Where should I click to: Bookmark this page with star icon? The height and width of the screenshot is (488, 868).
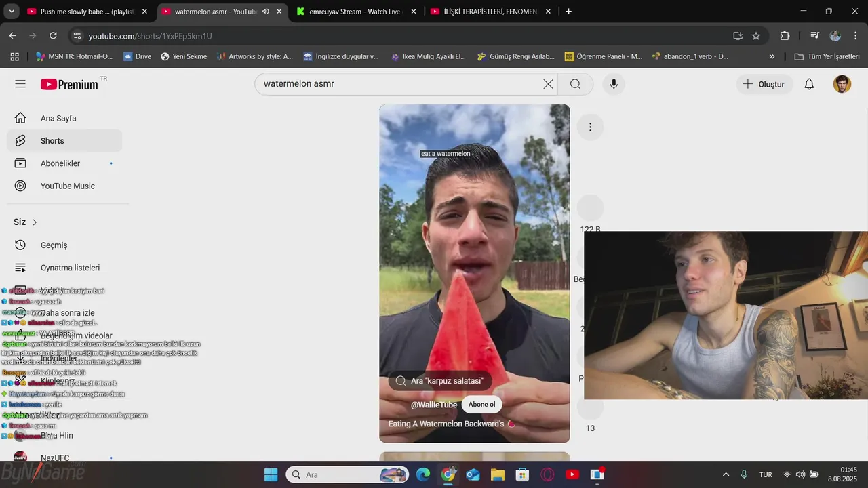756,35
